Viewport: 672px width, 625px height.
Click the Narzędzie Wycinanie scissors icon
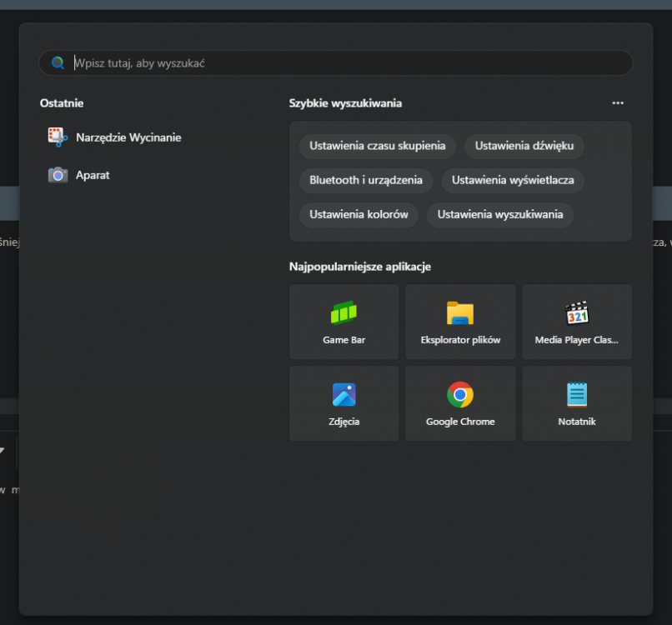(58, 137)
